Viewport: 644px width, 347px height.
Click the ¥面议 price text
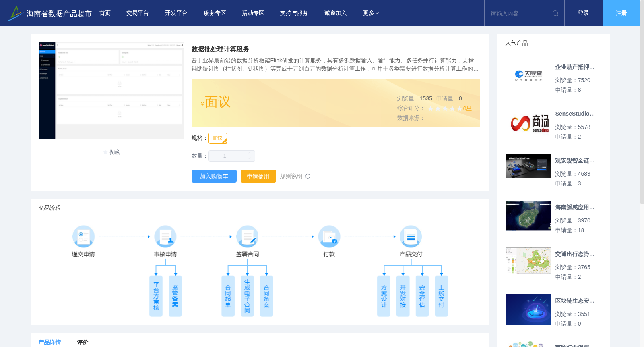[216, 102]
